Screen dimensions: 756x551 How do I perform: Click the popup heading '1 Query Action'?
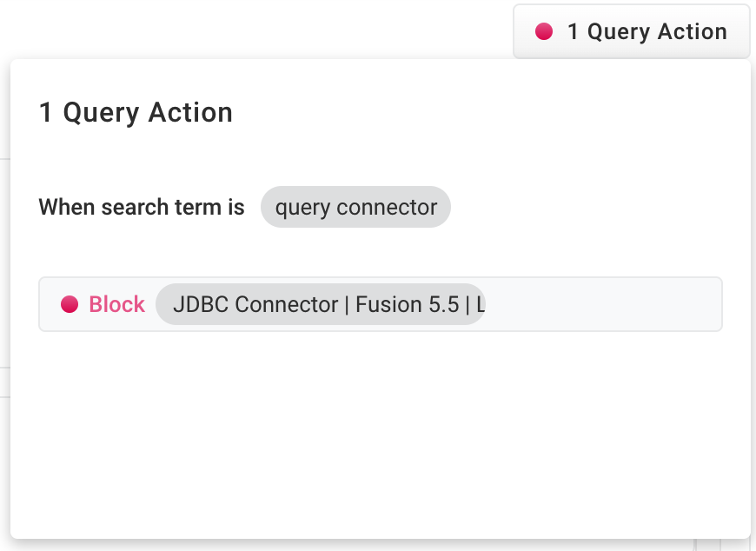click(x=136, y=113)
